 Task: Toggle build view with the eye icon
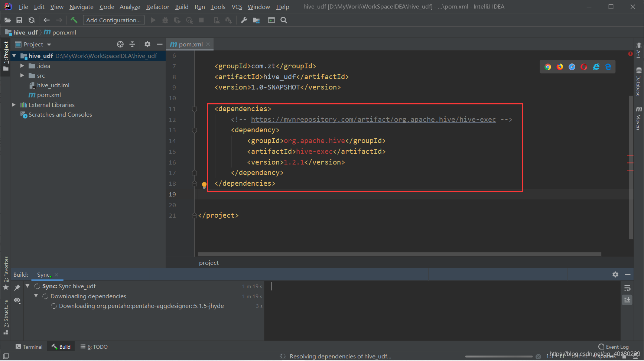tap(17, 300)
